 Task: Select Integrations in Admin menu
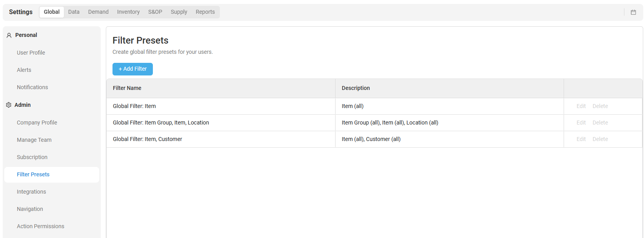tap(31, 192)
